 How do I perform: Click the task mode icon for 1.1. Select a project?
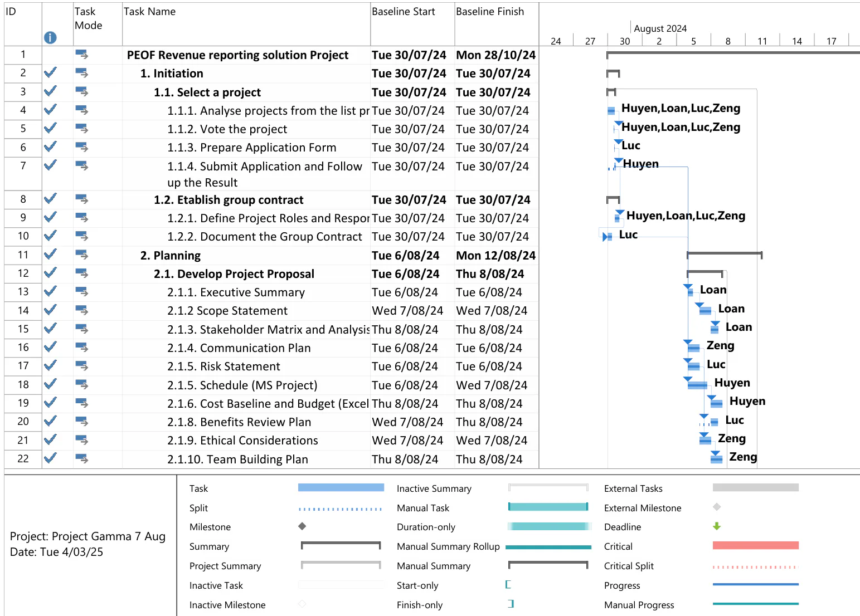point(82,91)
